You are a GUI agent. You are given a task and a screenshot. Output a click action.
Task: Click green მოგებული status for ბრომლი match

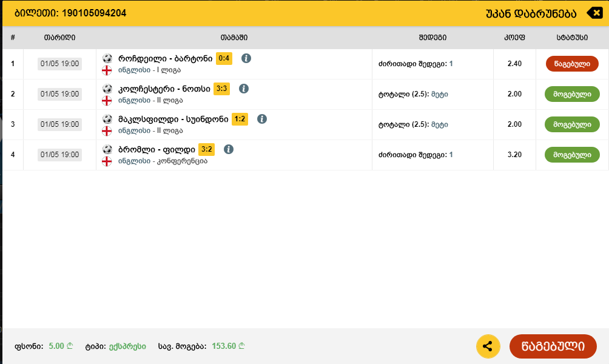pos(572,155)
